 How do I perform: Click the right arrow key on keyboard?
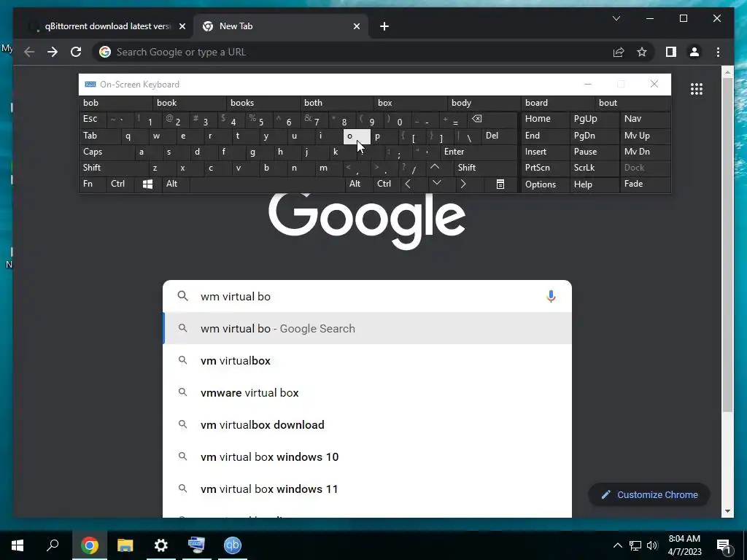click(x=463, y=184)
